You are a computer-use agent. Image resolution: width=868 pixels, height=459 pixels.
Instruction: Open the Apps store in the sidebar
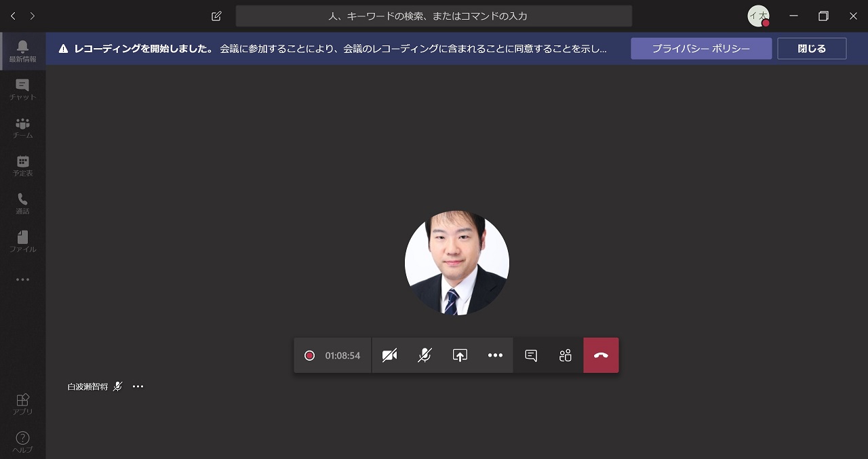(22, 404)
